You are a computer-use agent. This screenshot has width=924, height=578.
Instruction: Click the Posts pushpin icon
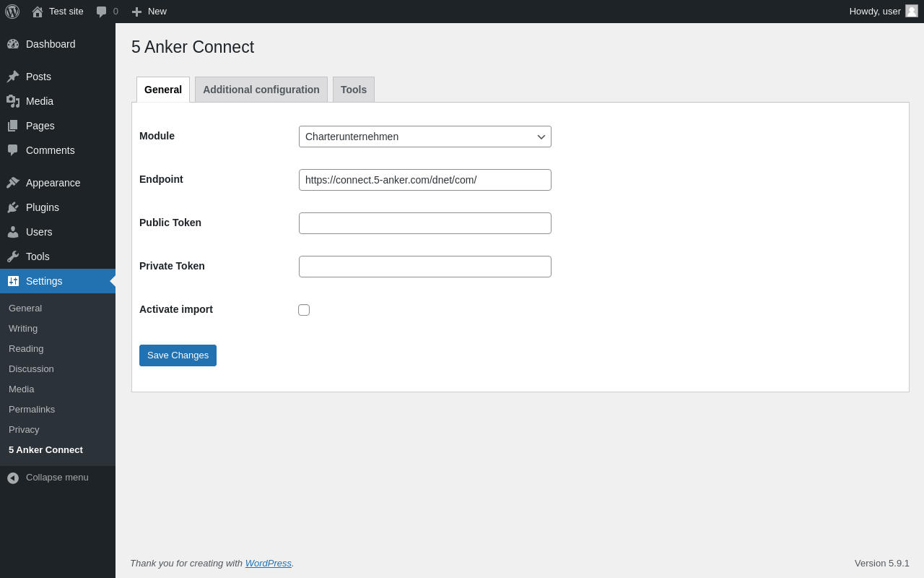pyautogui.click(x=13, y=77)
